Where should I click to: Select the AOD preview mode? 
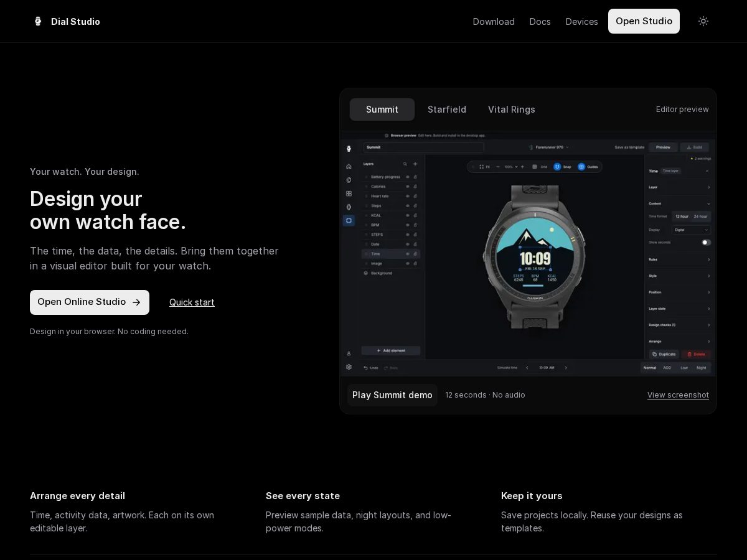[667, 368]
